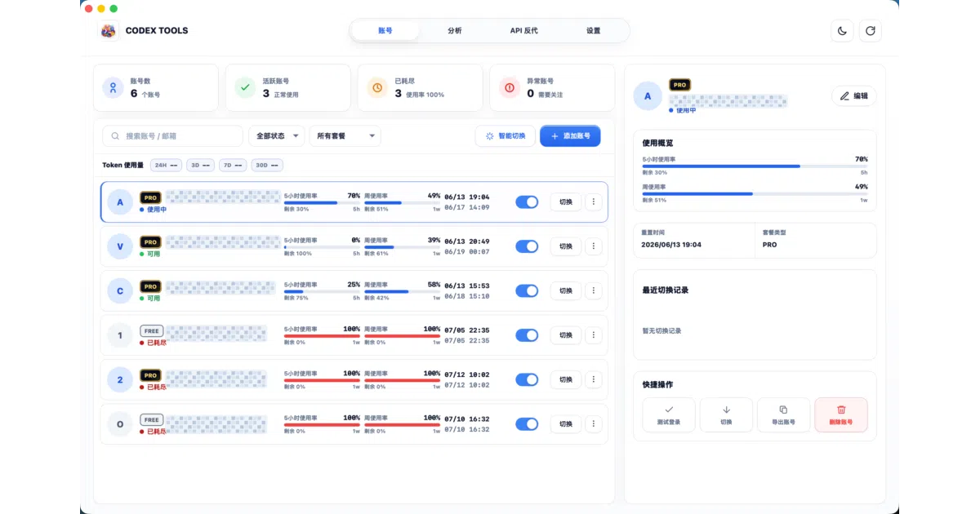The height and width of the screenshot is (514, 980).
Task: Open the 所有套餐 plan filter dropdown
Action: [345, 136]
